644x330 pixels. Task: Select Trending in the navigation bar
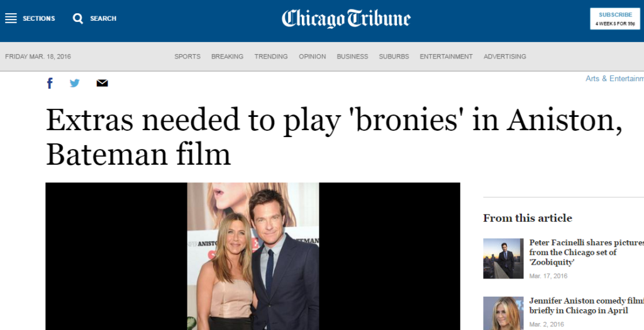tap(270, 57)
